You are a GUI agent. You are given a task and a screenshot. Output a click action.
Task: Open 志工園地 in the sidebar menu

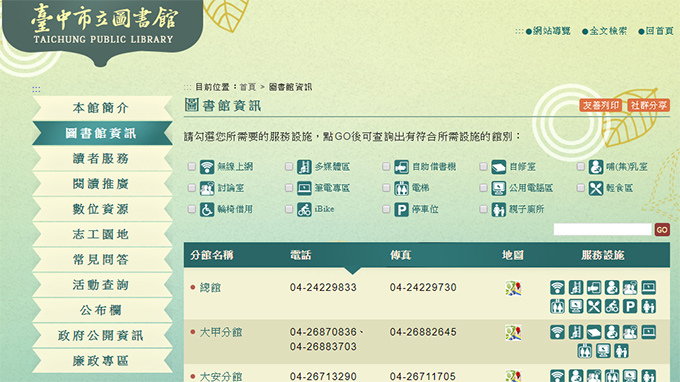tap(102, 235)
